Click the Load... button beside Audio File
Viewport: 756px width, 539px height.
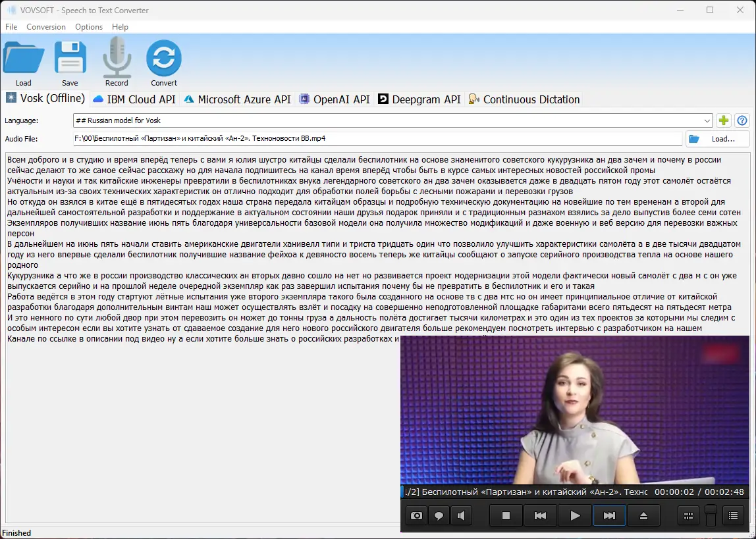pos(717,139)
